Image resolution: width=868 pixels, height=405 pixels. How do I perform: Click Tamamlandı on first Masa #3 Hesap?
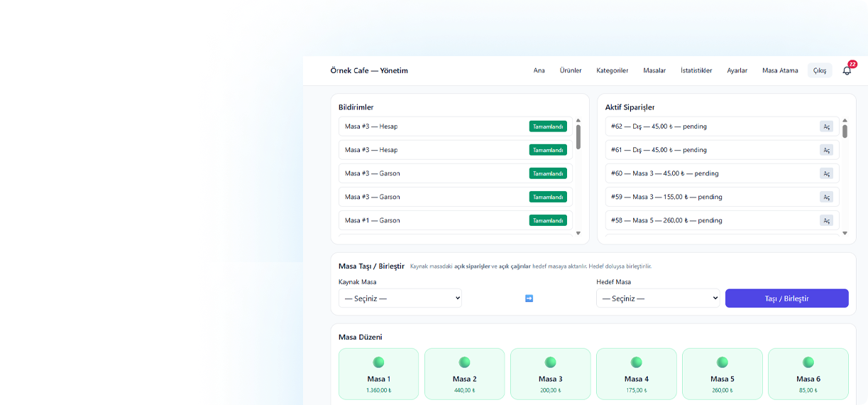tap(548, 126)
